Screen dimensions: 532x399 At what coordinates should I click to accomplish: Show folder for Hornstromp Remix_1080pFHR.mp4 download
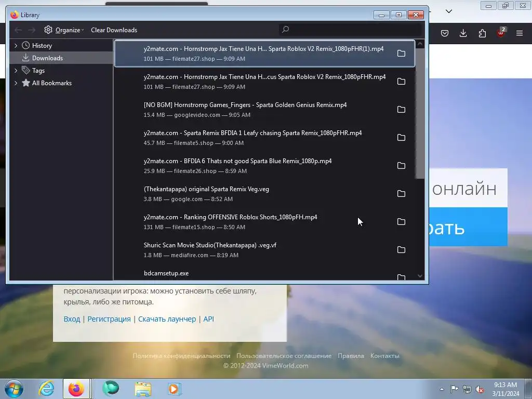401,82
